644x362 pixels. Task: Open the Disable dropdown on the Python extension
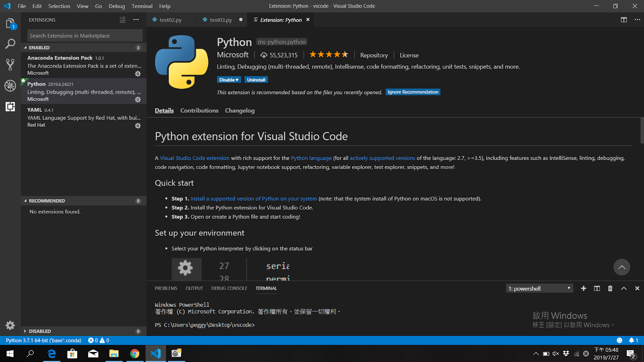229,79
